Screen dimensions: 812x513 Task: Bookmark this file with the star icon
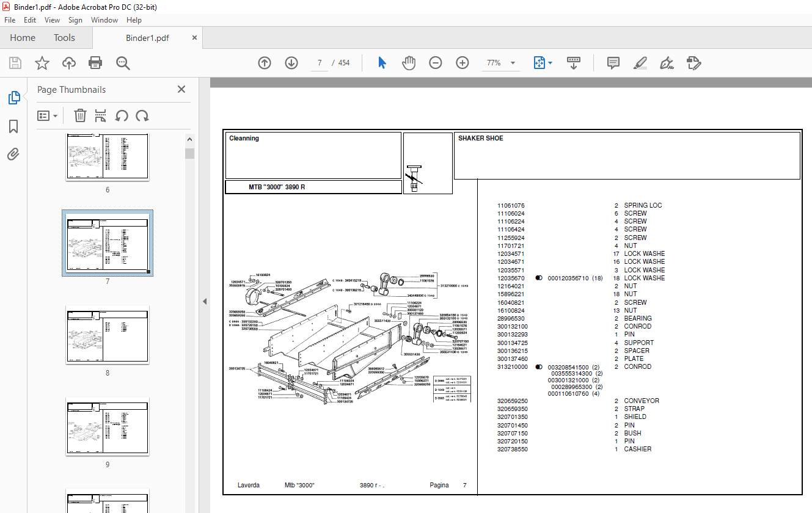click(42, 63)
